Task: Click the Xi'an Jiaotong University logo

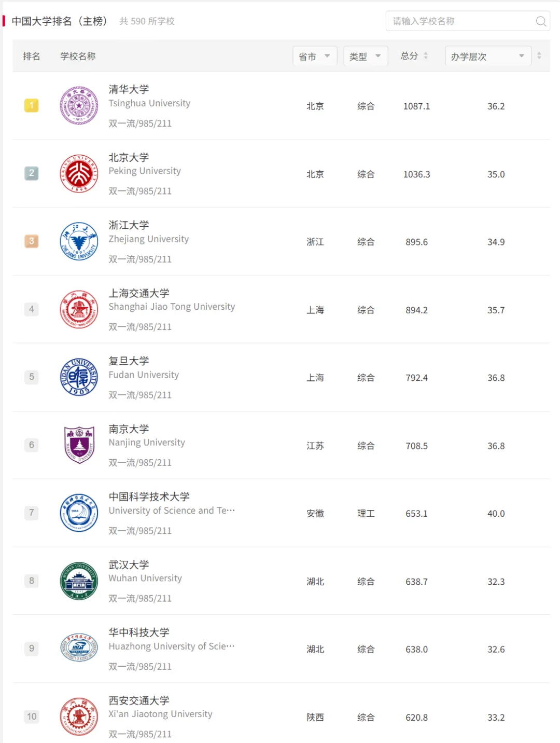Action: pyautogui.click(x=79, y=717)
